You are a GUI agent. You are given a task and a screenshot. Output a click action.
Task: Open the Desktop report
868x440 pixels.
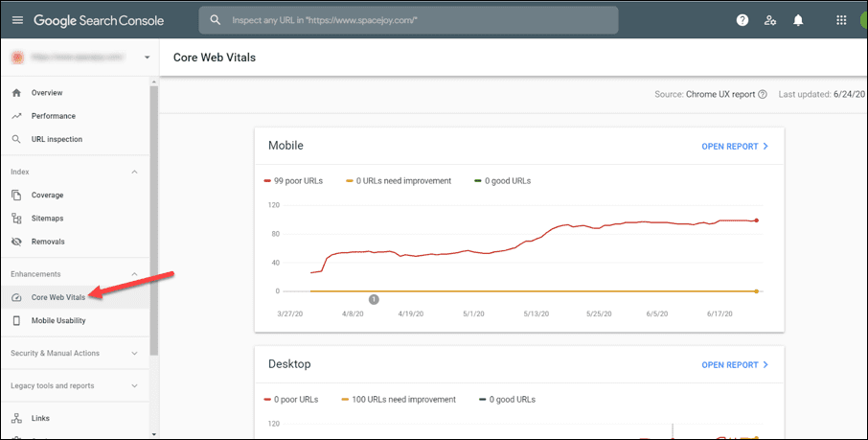(x=735, y=364)
